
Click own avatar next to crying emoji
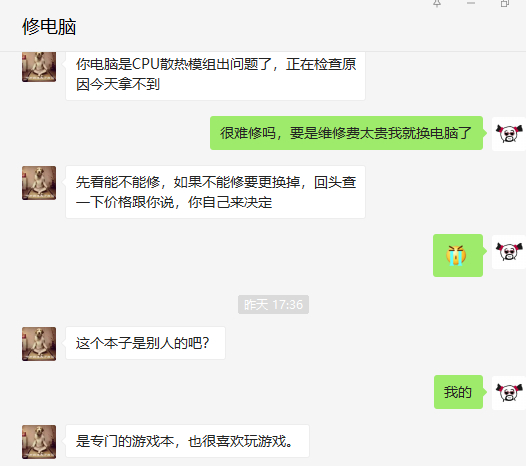[509, 252]
